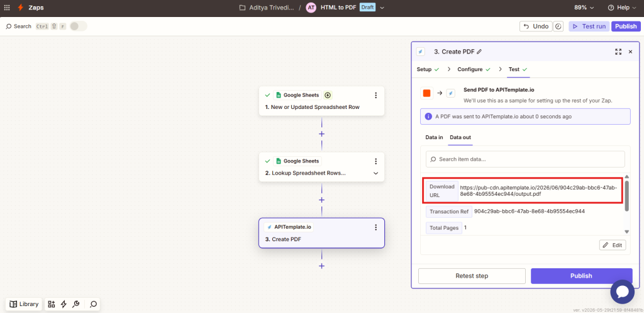
Task: Add a step between steps 2 and 3
Action: [x=321, y=200]
